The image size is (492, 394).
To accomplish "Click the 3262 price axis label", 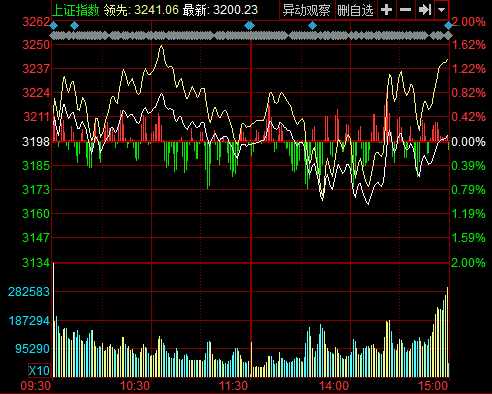I will 36,22.
